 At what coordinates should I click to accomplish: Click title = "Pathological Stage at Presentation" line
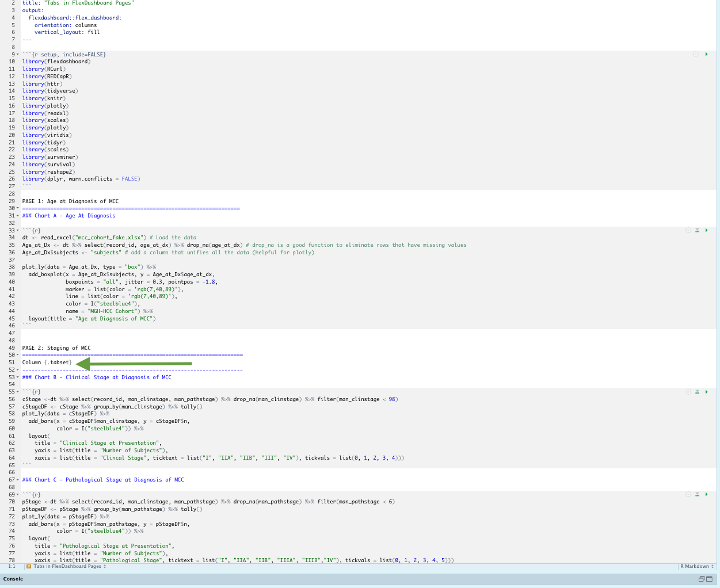104,545
